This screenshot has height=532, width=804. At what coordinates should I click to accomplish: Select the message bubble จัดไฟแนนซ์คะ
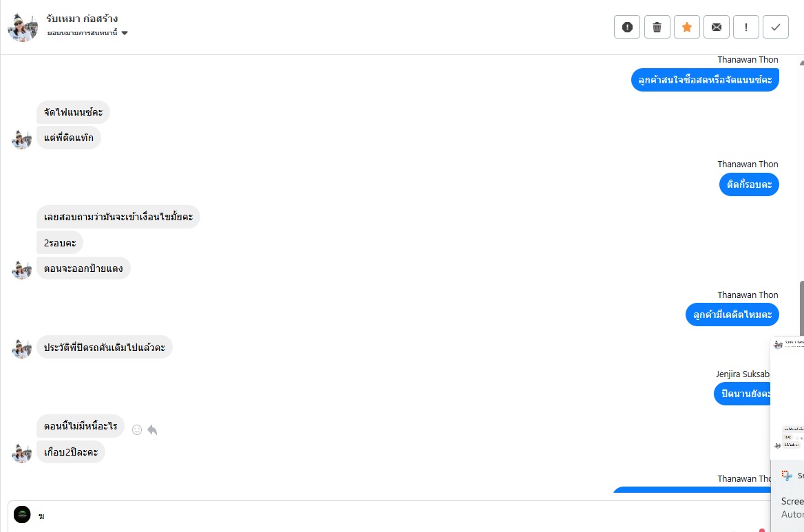[73, 112]
